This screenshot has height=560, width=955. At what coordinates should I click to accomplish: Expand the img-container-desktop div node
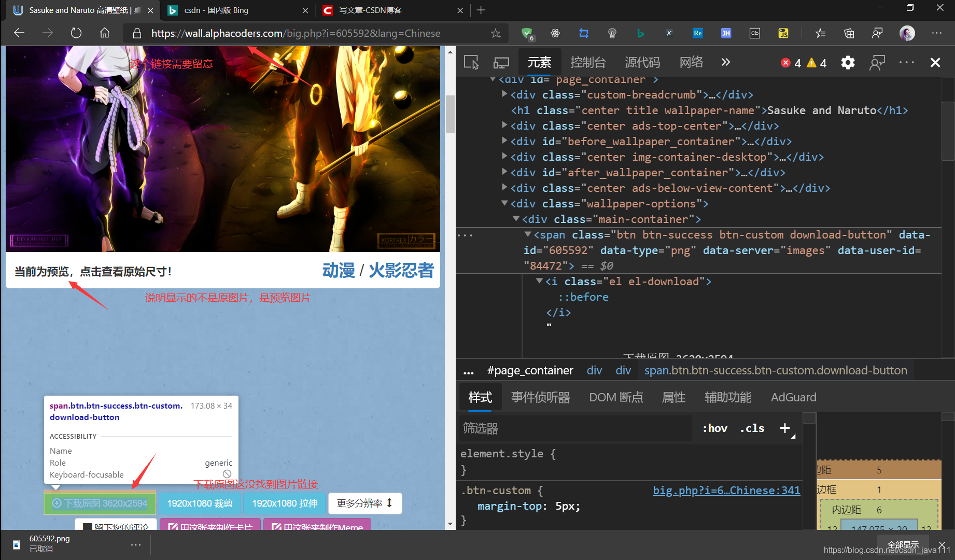[x=504, y=157]
